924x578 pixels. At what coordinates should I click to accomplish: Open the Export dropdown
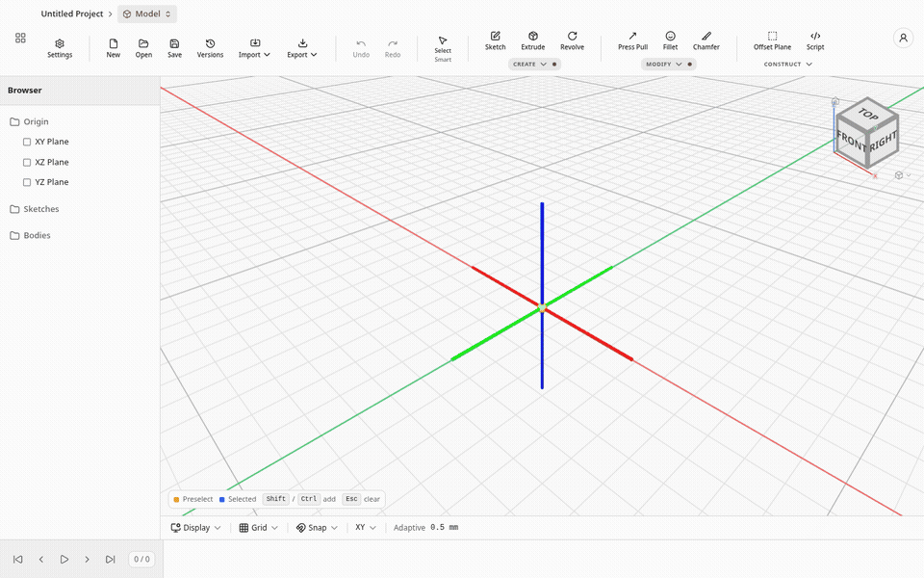click(x=302, y=48)
